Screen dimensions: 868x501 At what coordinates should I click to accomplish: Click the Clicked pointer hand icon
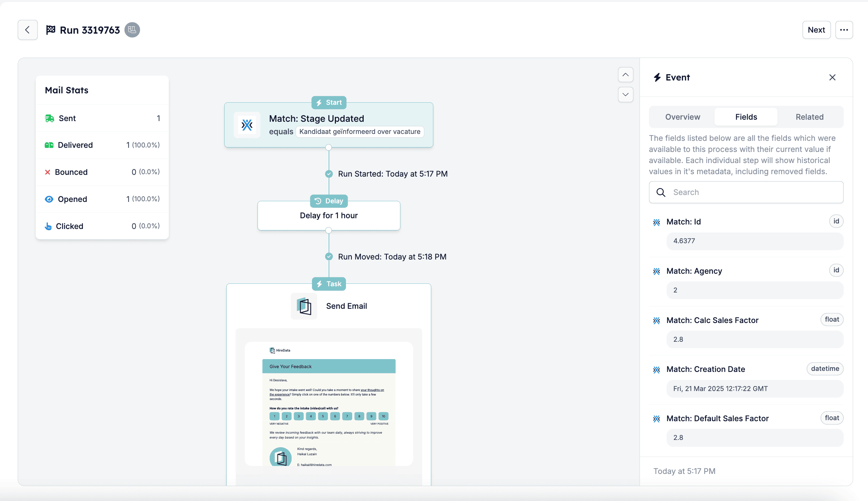(x=48, y=226)
